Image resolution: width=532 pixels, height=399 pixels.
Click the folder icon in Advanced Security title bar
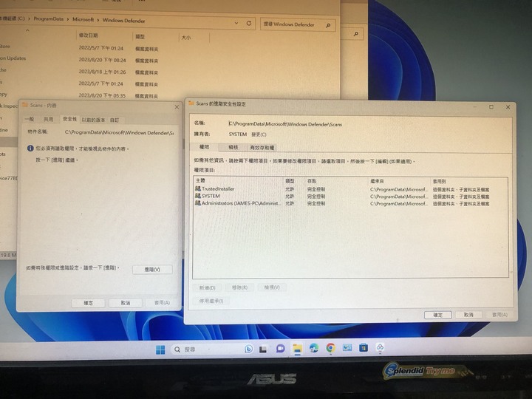(191, 103)
